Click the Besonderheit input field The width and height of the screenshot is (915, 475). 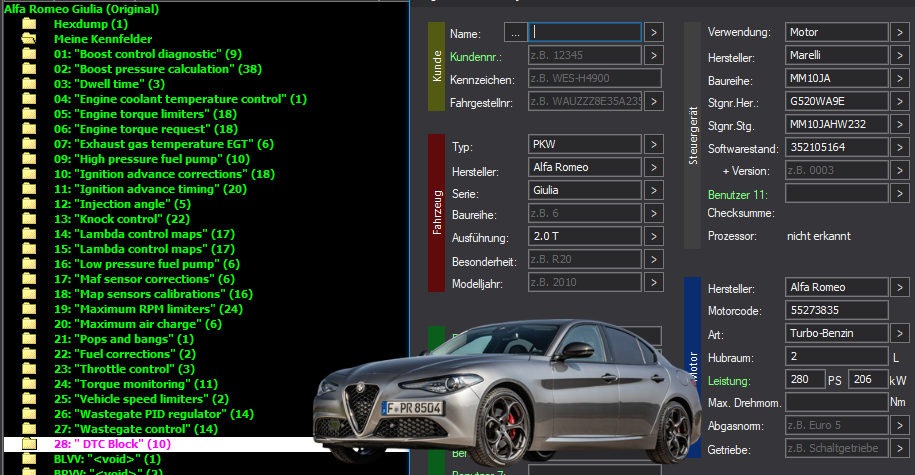(585, 259)
